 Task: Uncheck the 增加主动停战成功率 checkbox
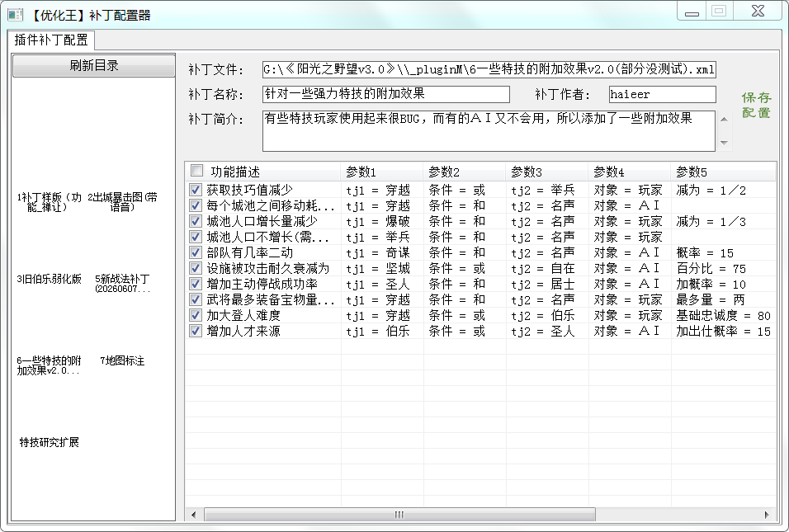point(196,284)
